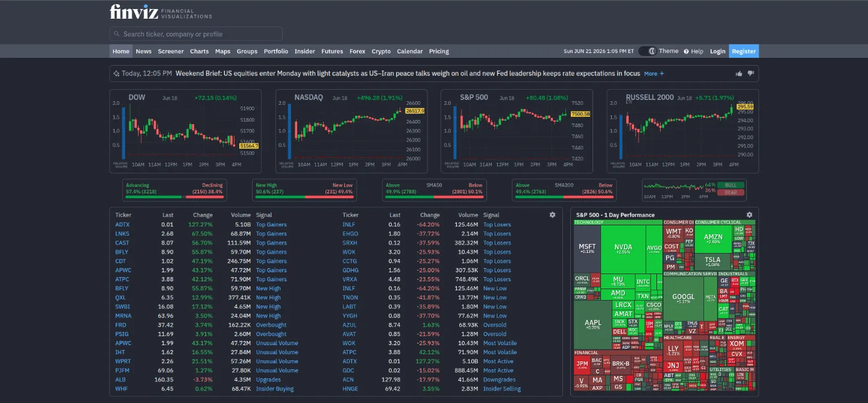Click the search magnifier icon
This screenshot has height=403, width=868.
[116, 34]
